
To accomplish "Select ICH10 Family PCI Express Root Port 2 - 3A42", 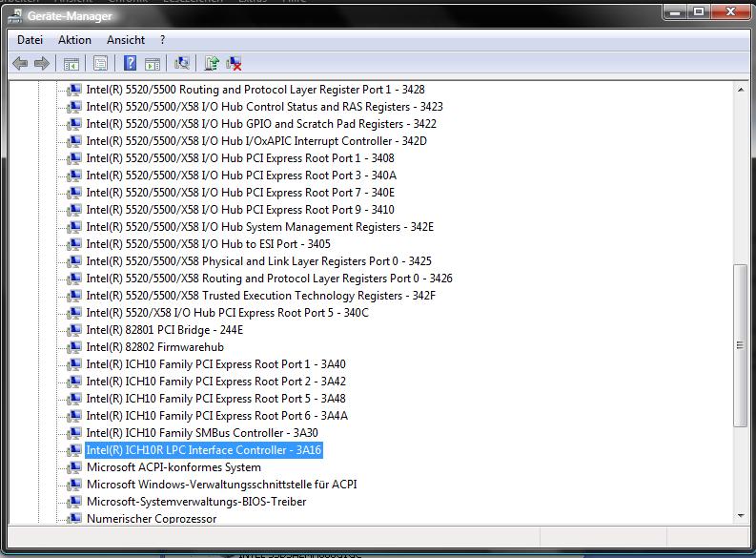I will [x=216, y=382].
